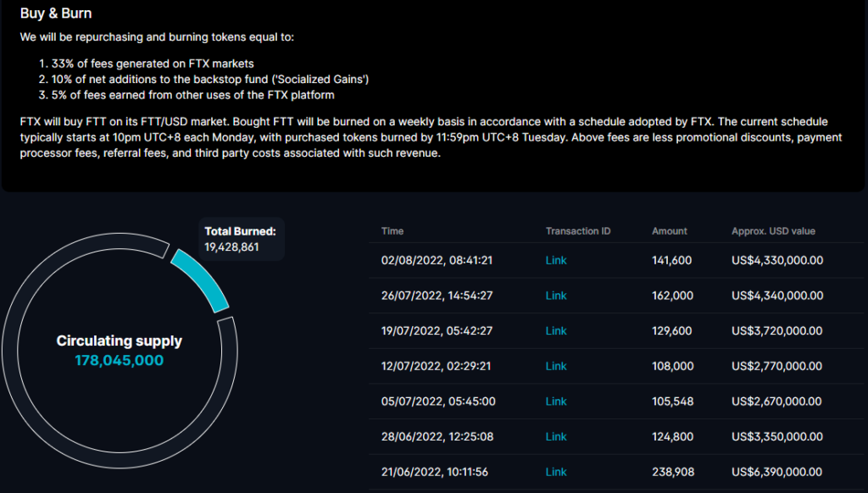Click the amount 129,600
The width and height of the screenshot is (868, 493).
[x=671, y=331]
